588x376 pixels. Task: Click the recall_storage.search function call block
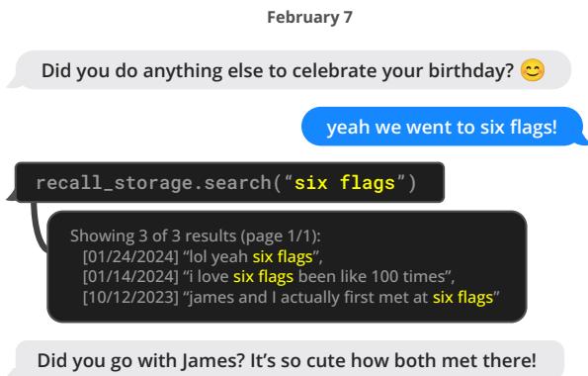229,182
